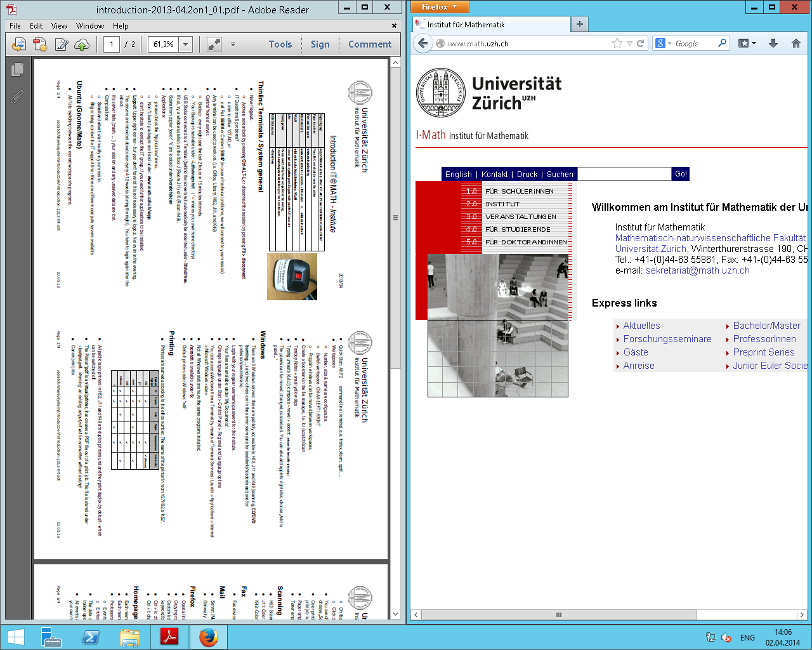The height and width of the screenshot is (650, 812).
Task: Click the ENG language indicator in tray
Action: pos(747,637)
